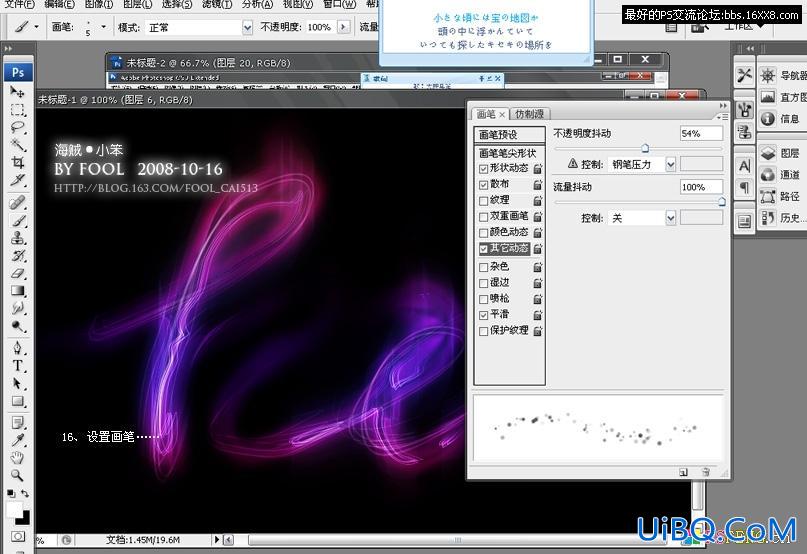Uncheck 散布 scattering checkbox
The height and width of the screenshot is (554, 807).
coord(483,185)
